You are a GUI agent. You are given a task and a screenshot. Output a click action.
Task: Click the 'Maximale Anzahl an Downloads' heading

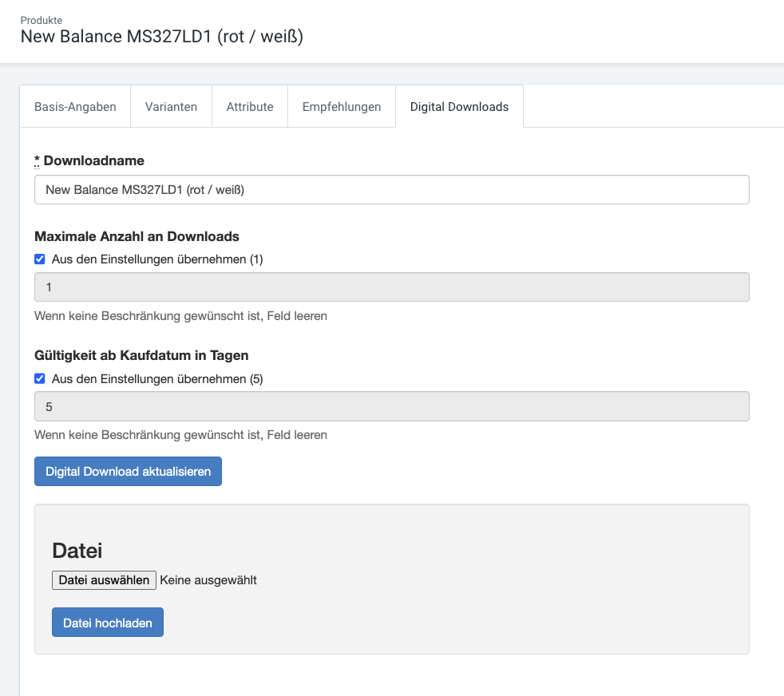click(x=137, y=236)
